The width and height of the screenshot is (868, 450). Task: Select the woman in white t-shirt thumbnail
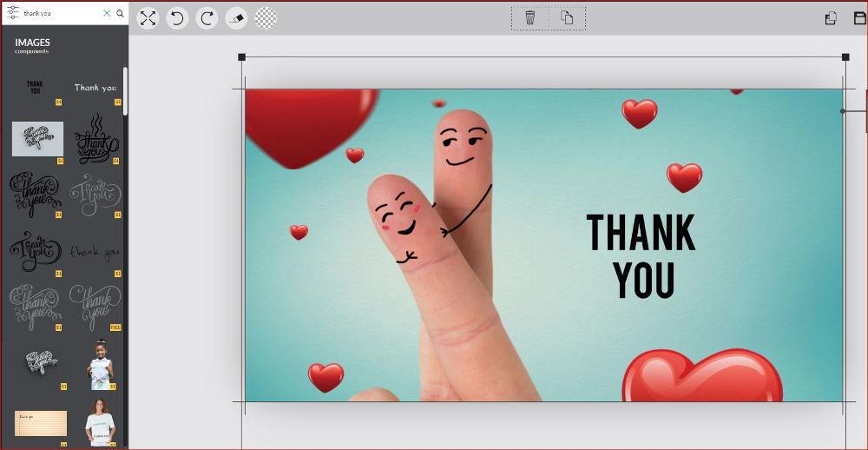pyautogui.click(x=100, y=422)
